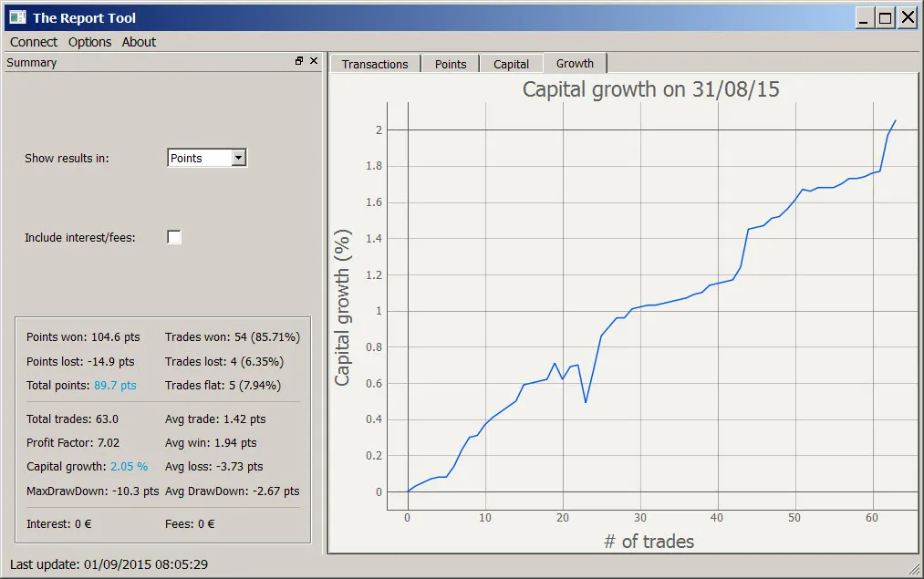
Task: Click the y-axis tick label 1.8
Action: (374, 166)
